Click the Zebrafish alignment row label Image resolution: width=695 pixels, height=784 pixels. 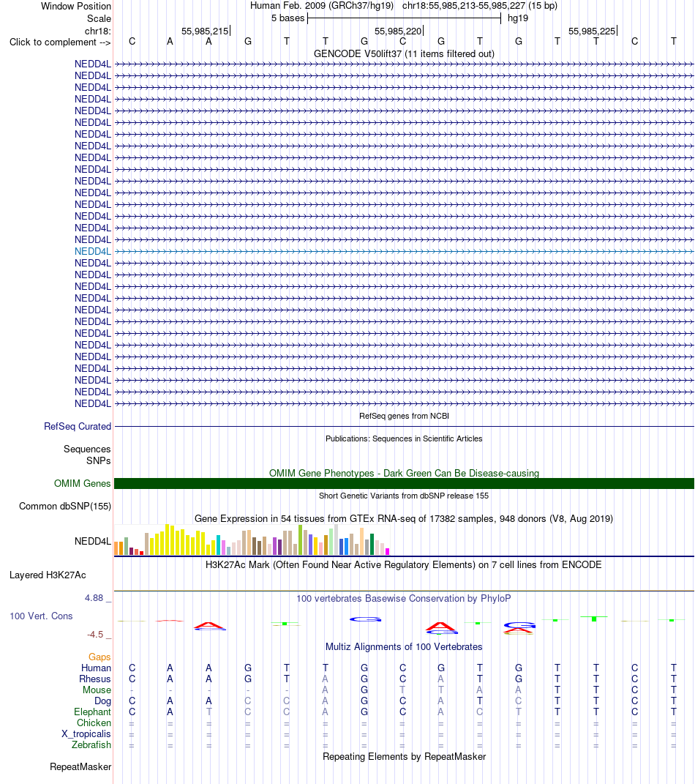[x=91, y=745]
